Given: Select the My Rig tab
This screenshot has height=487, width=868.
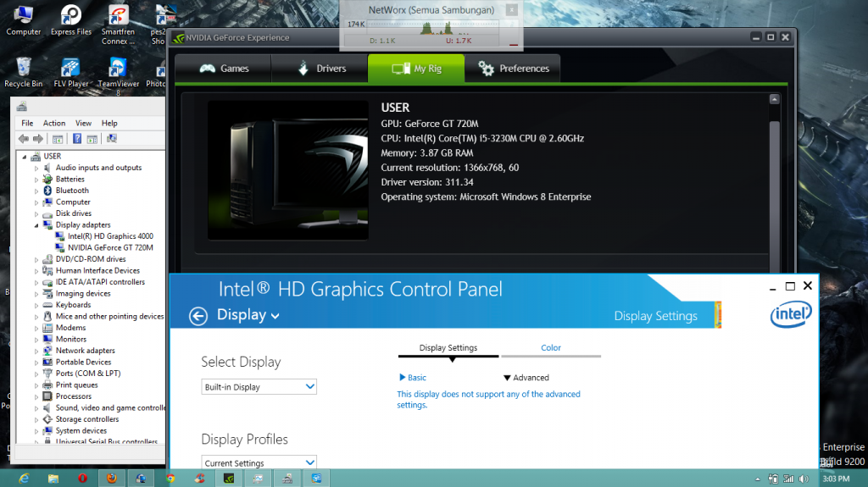Looking at the screenshot, I should [416, 69].
